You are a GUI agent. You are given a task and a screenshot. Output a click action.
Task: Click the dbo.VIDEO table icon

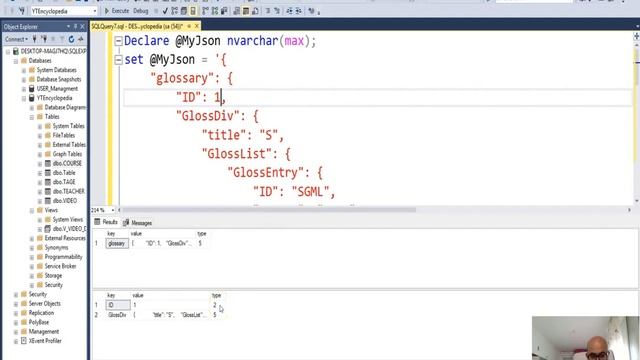click(x=48, y=201)
